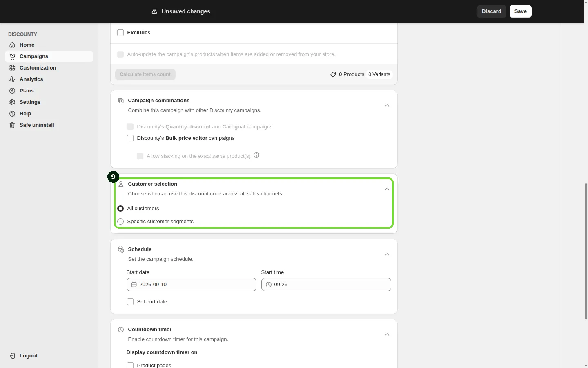The height and width of the screenshot is (368, 588).
Task: Click the Countdown timer clock section icon
Action: click(121, 330)
